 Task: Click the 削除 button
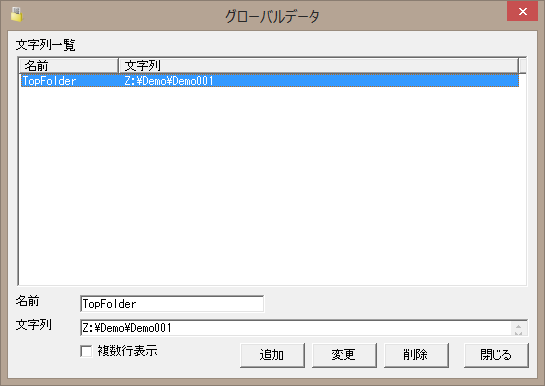pyautogui.click(x=416, y=355)
